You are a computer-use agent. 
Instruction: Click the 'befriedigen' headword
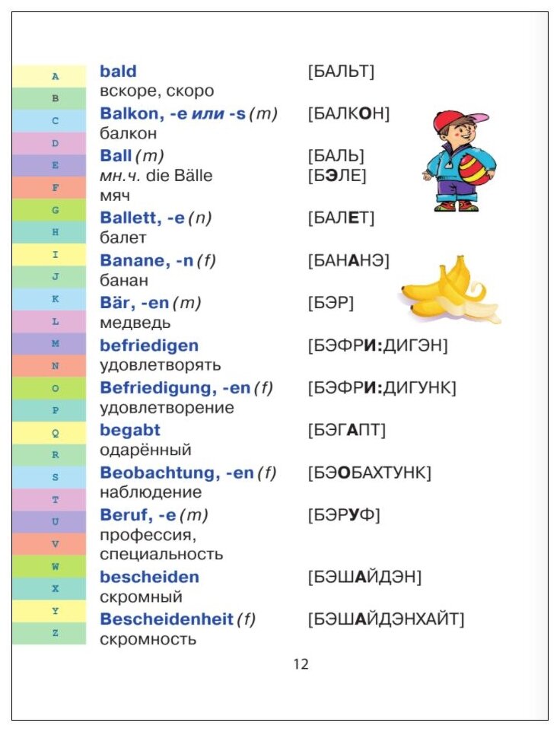click(x=149, y=345)
